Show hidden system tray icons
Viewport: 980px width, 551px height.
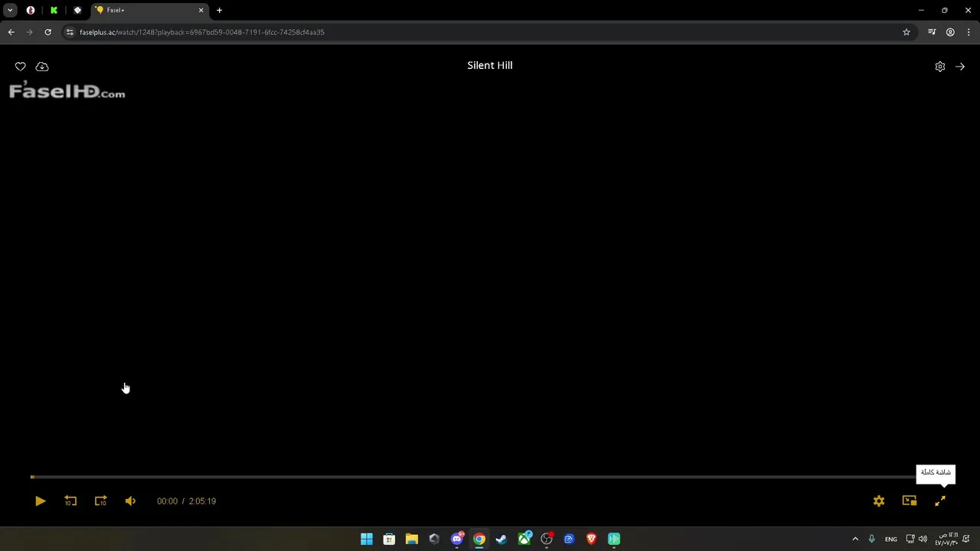point(855,539)
